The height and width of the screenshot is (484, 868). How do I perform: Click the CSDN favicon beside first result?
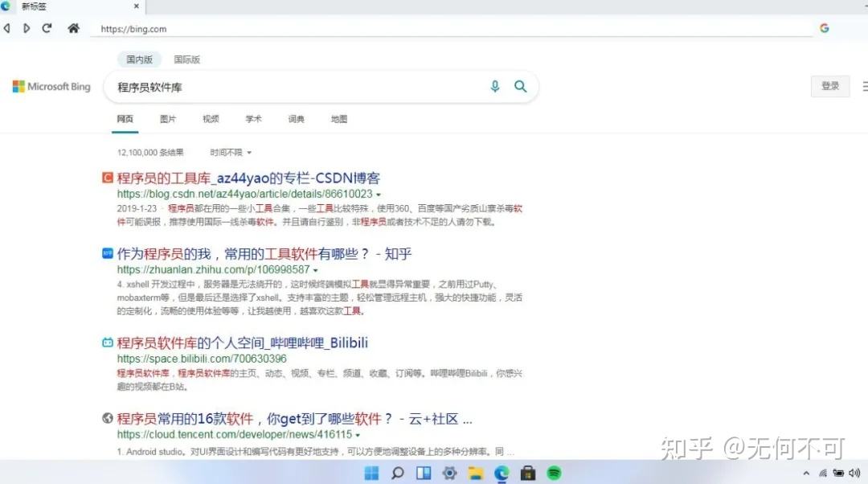(x=108, y=178)
